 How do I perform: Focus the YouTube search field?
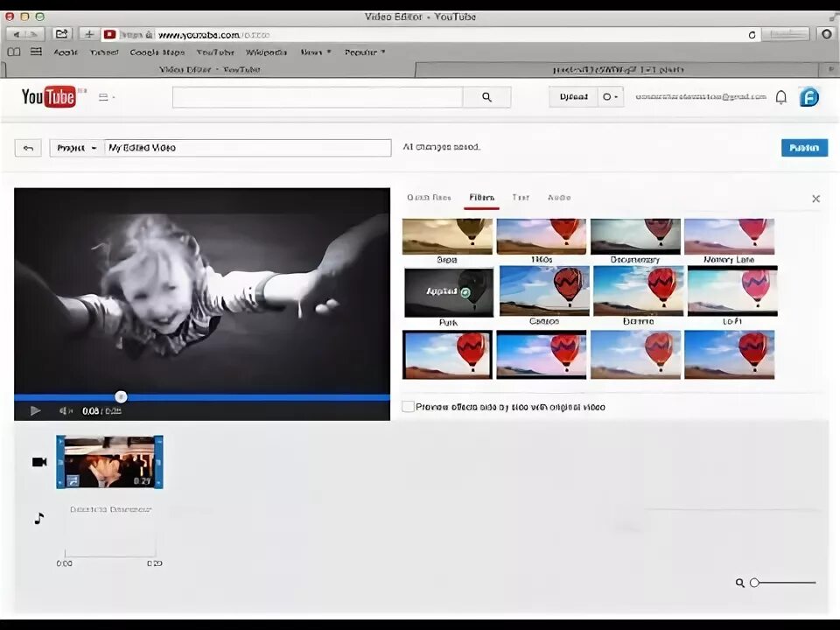pos(318,97)
